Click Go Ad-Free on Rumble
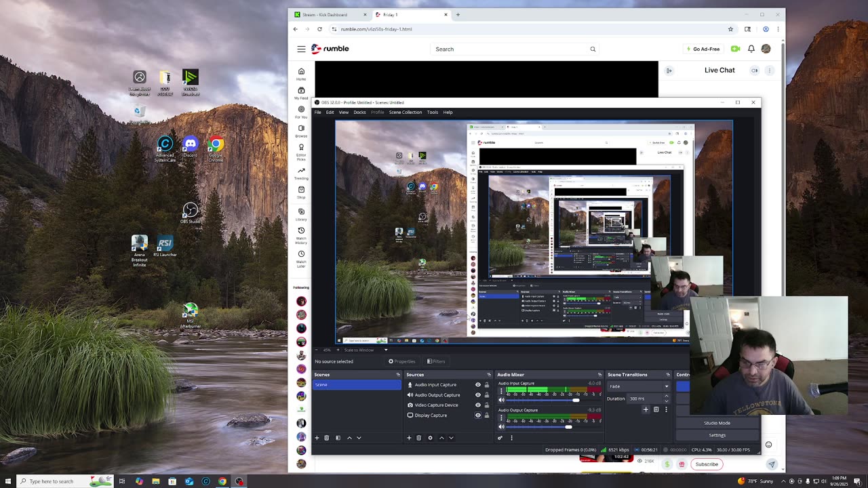The image size is (868, 488). click(703, 49)
